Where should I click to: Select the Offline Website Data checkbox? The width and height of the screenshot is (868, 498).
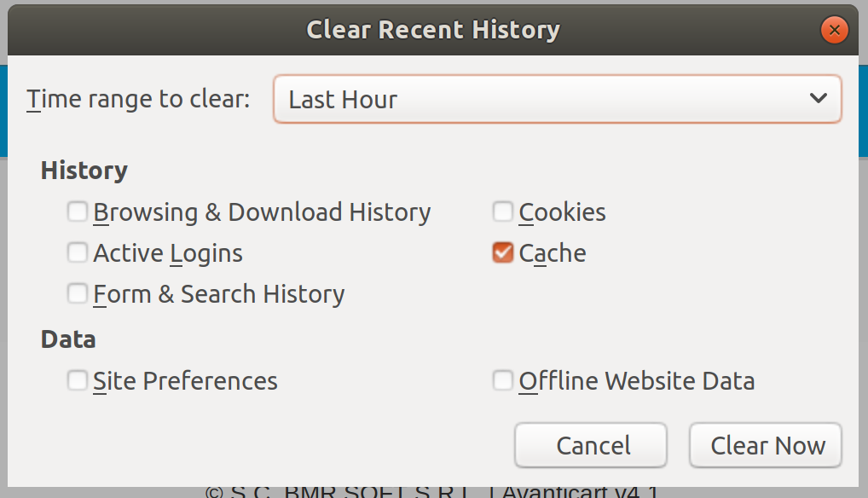503,380
